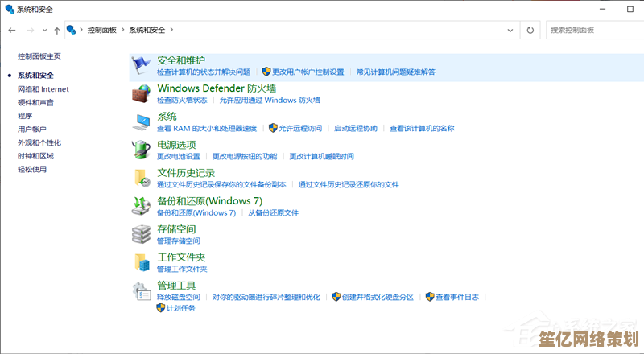Open the 安全和维护 heading link
Screen dimensions: 644x354
pos(181,60)
